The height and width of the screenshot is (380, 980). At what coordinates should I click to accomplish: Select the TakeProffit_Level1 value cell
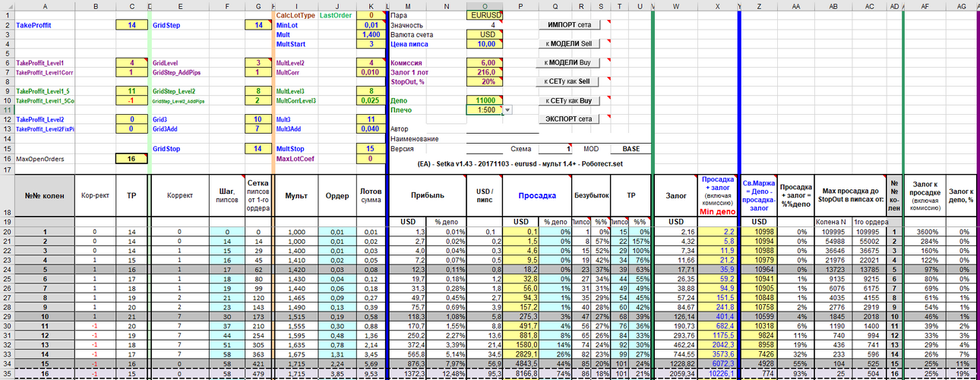pyautogui.click(x=131, y=63)
